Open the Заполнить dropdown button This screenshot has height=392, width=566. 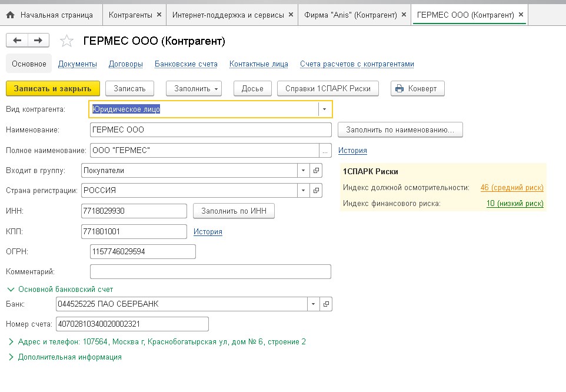(x=194, y=88)
